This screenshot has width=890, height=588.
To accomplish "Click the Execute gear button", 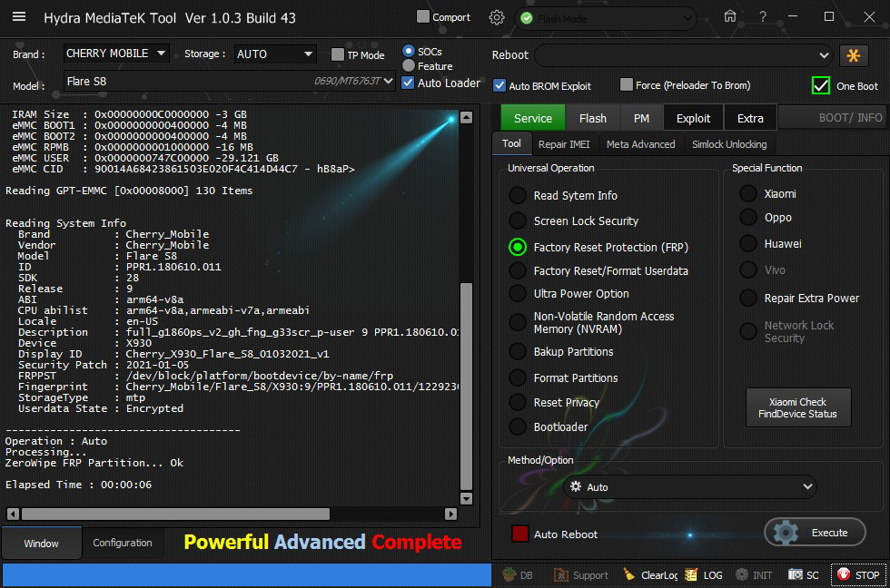I will (816, 533).
